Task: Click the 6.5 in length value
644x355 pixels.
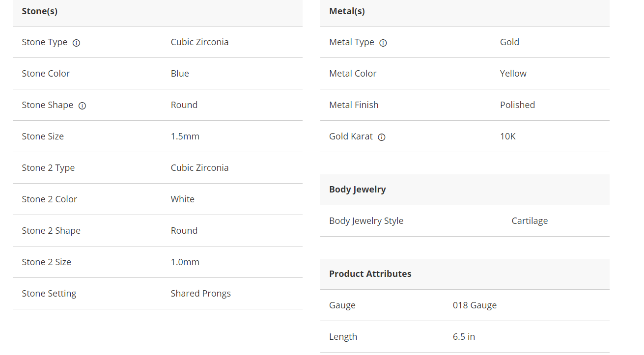Action: point(464,337)
